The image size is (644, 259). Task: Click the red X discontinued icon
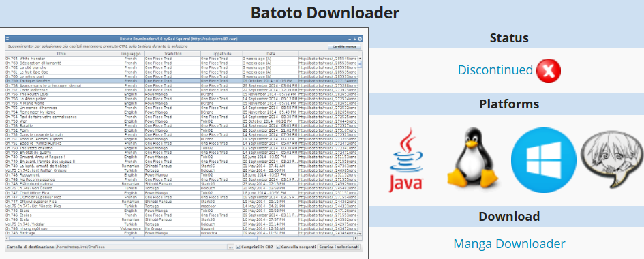click(549, 71)
